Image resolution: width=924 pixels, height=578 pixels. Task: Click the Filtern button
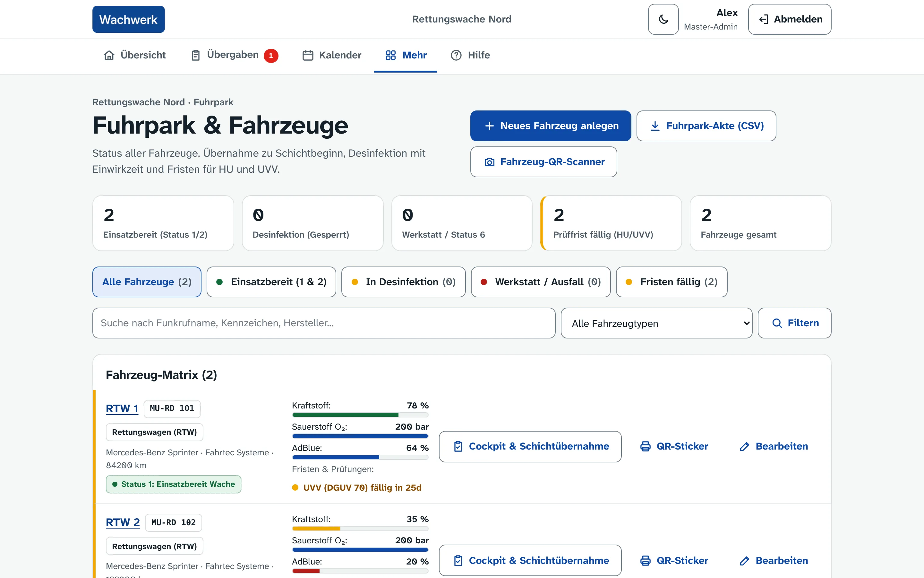[794, 323]
